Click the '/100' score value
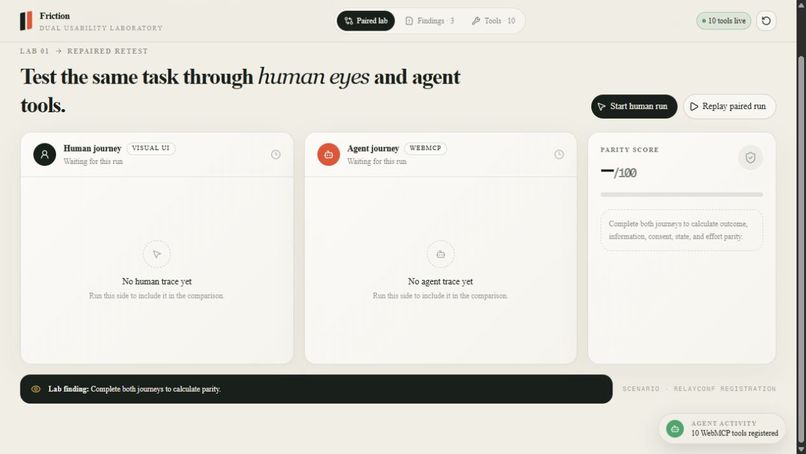The image size is (806, 454). pos(625,173)
